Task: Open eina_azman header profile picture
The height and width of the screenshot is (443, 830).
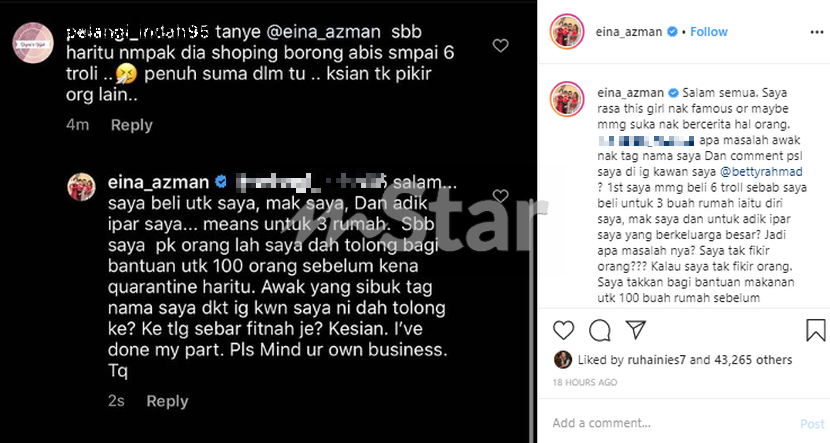Action: [x=567, y=32]
